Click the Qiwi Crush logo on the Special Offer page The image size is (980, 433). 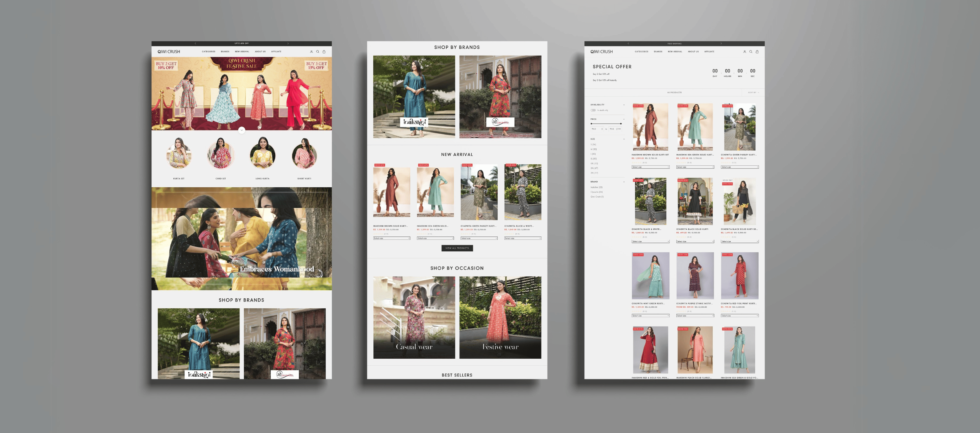[601, 52]
